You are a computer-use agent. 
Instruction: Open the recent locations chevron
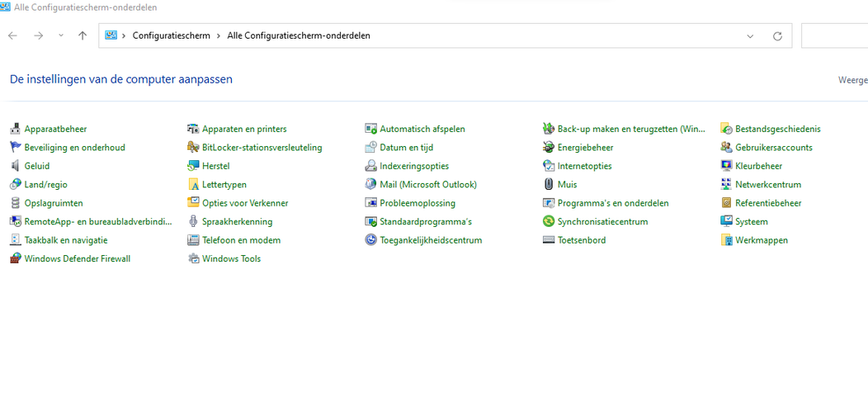click(x=61, y=36)
